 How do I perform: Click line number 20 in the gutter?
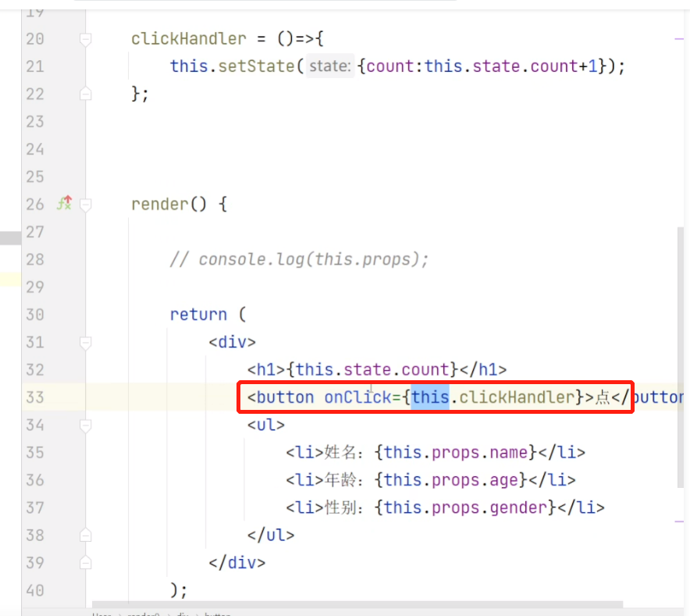tap(35, 39)
